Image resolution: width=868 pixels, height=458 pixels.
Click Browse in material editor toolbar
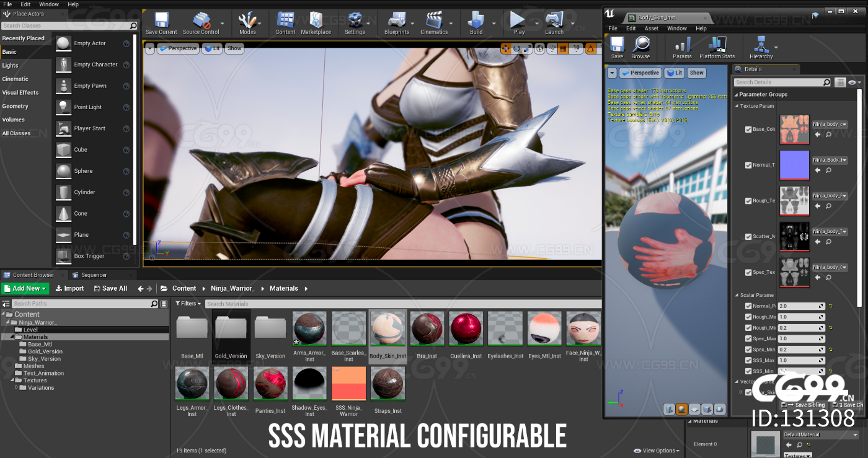pyautogui.click(x=640, y=47)
